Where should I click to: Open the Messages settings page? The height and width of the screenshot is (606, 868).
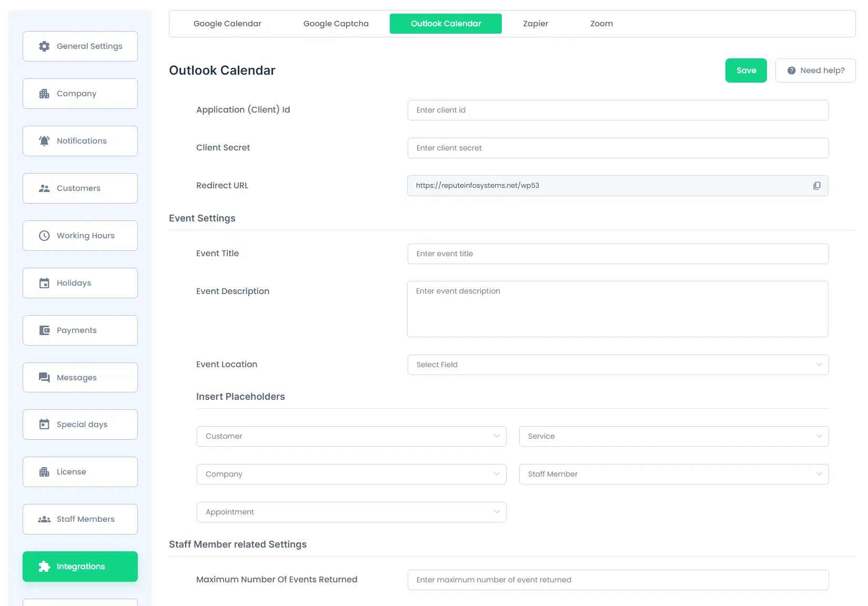[x=80, y=378]
